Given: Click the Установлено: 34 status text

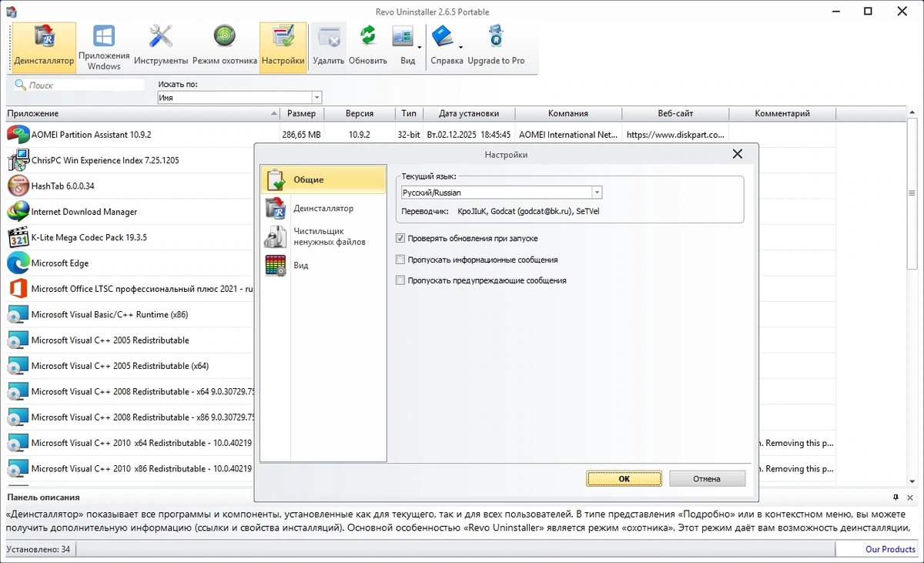Looking at the screenshot, I should click(x=38, y=549).
